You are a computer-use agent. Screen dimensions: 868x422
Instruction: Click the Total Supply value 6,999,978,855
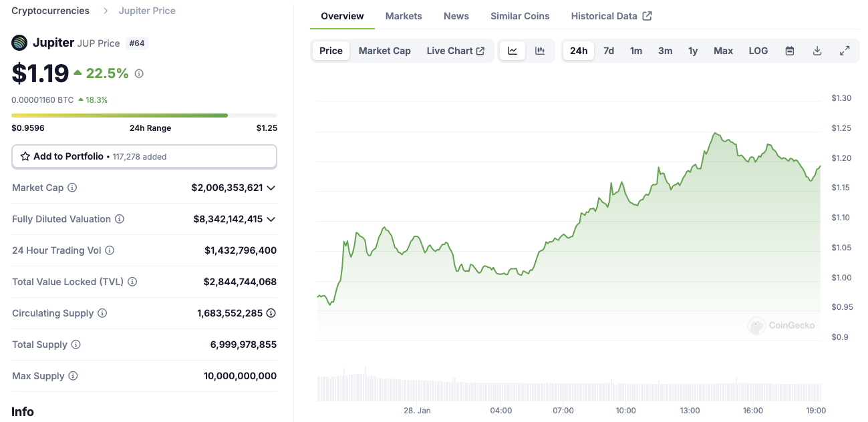click(243, 345)
